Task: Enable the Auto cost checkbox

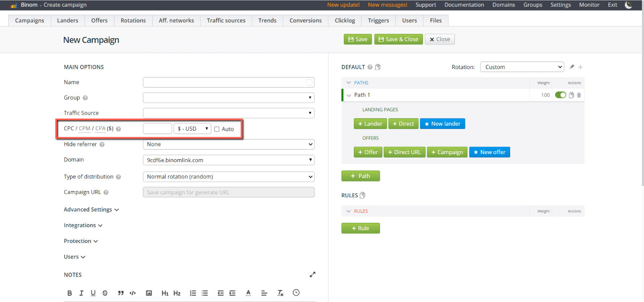Action: pos(217,129)
